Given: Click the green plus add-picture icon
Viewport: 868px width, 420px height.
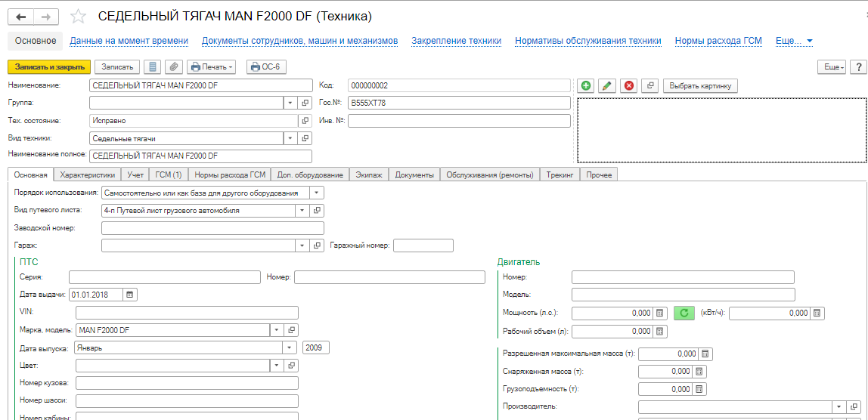Looking at the screenshot, I should click(586, 86).
